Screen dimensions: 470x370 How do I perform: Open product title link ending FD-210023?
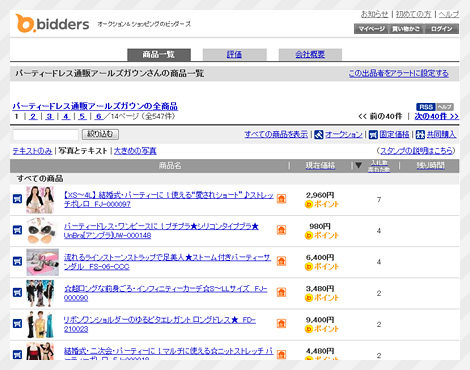(x=160, y=324)
